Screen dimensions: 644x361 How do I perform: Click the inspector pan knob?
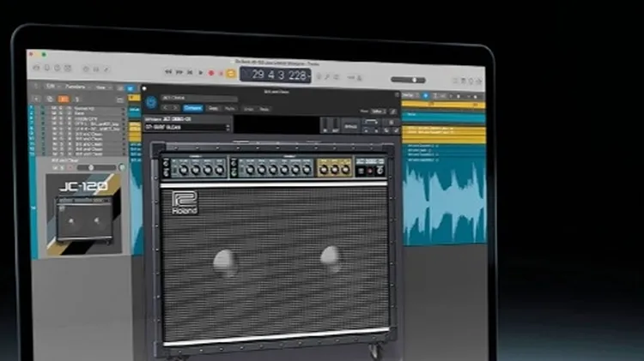tap(122, 167)
